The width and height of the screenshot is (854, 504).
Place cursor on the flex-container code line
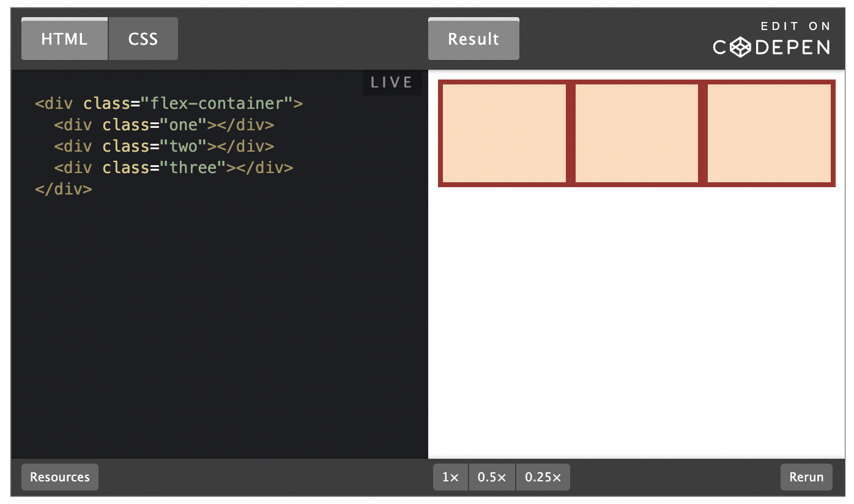[x=169, y=103]
